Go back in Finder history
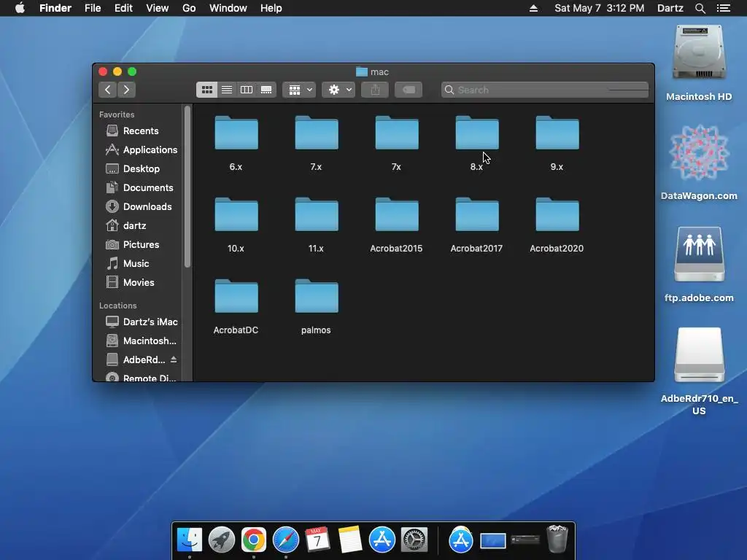This screenshot has width=747, height=560. (108, 90)
